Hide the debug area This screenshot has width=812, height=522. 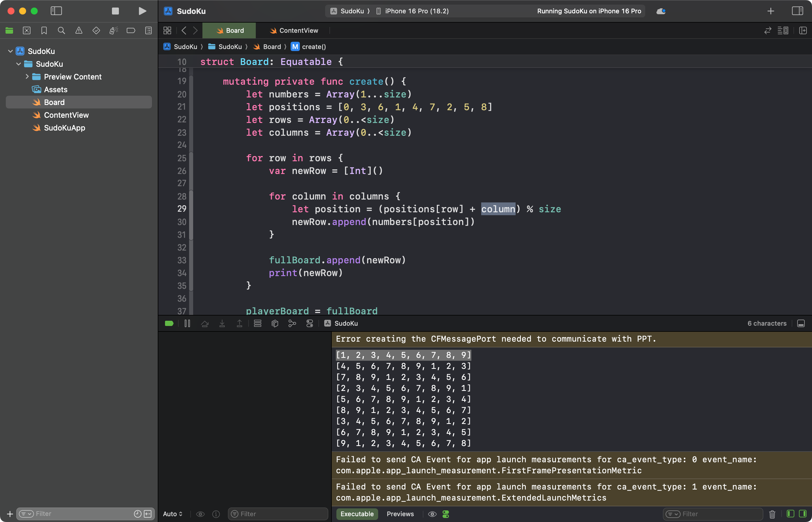[x=801, y=323]
